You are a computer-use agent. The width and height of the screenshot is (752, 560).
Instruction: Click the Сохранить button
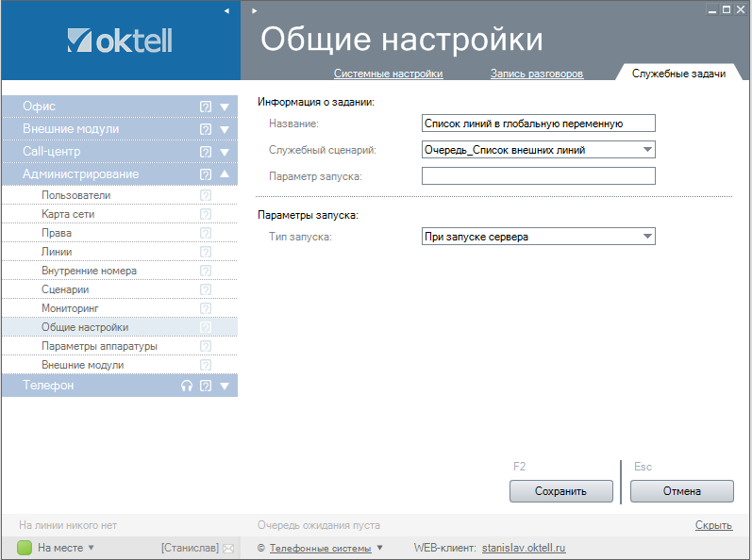(x=560, y=491)
